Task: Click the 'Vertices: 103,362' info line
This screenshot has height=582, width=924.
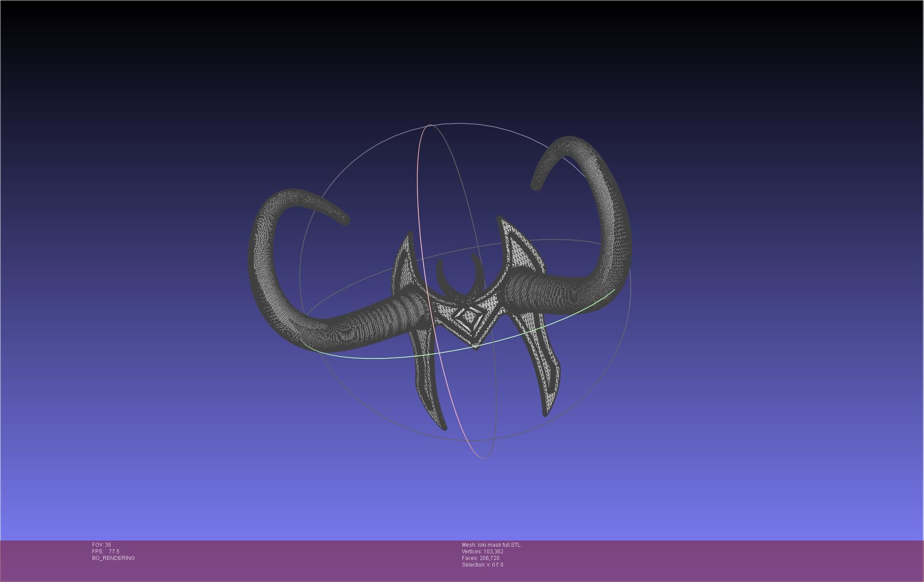Action: point(483,552)
